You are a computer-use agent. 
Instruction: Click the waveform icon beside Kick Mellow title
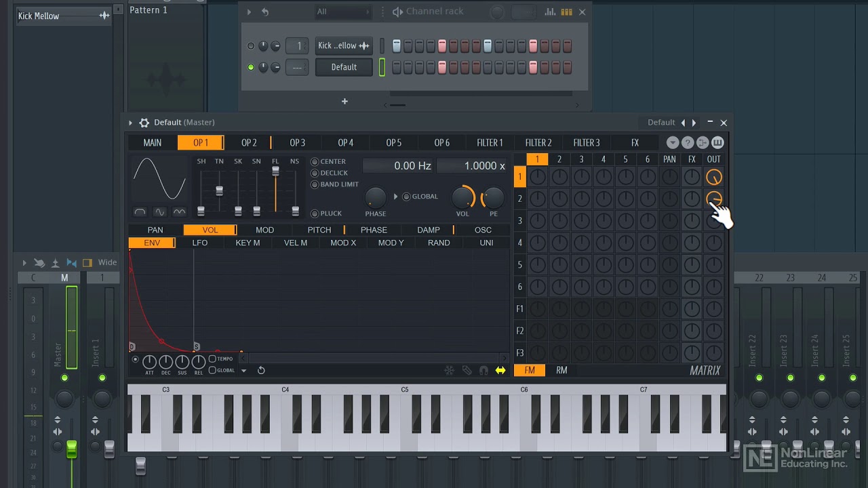point(104,16)
